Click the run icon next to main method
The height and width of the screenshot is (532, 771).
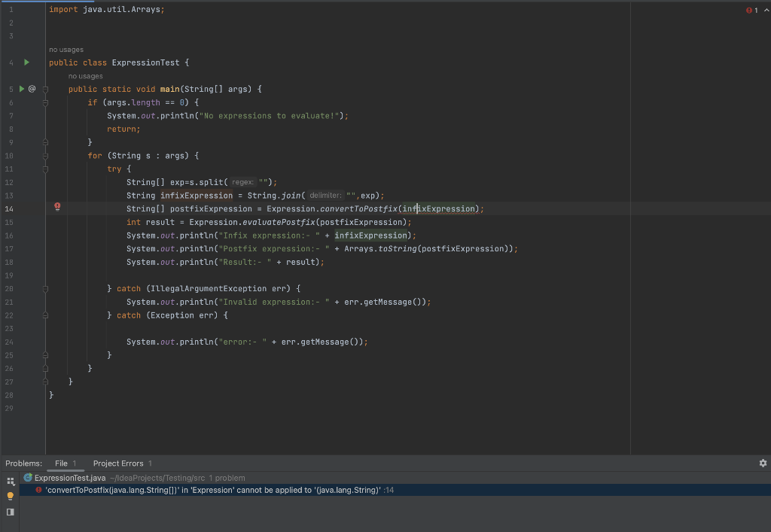coord(22,89)
